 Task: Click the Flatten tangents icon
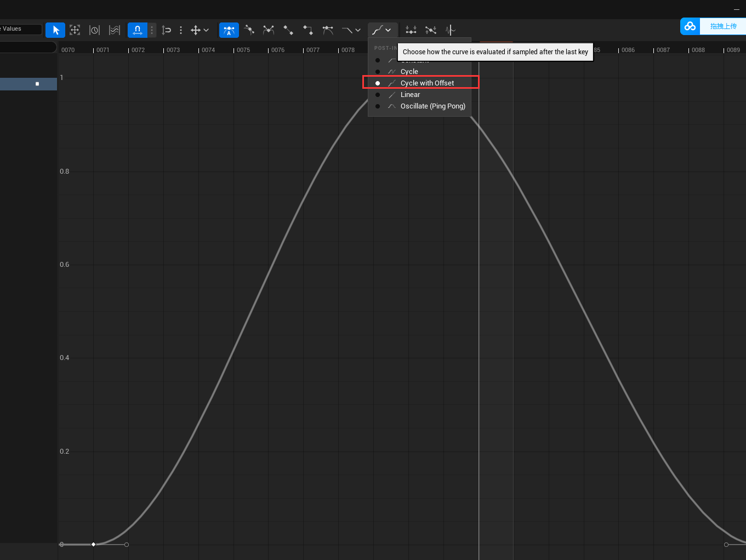[x=411, y=30]
